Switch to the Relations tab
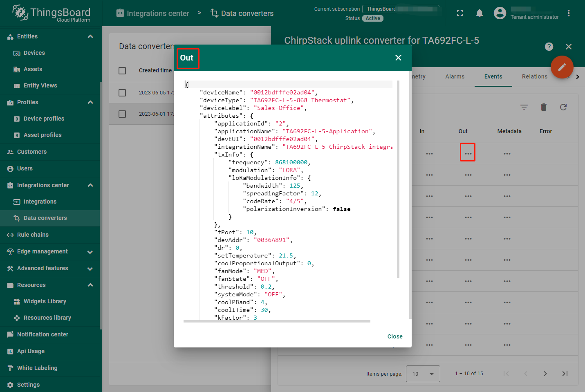Viewport: 585px width, 392px height. [535, 76]
